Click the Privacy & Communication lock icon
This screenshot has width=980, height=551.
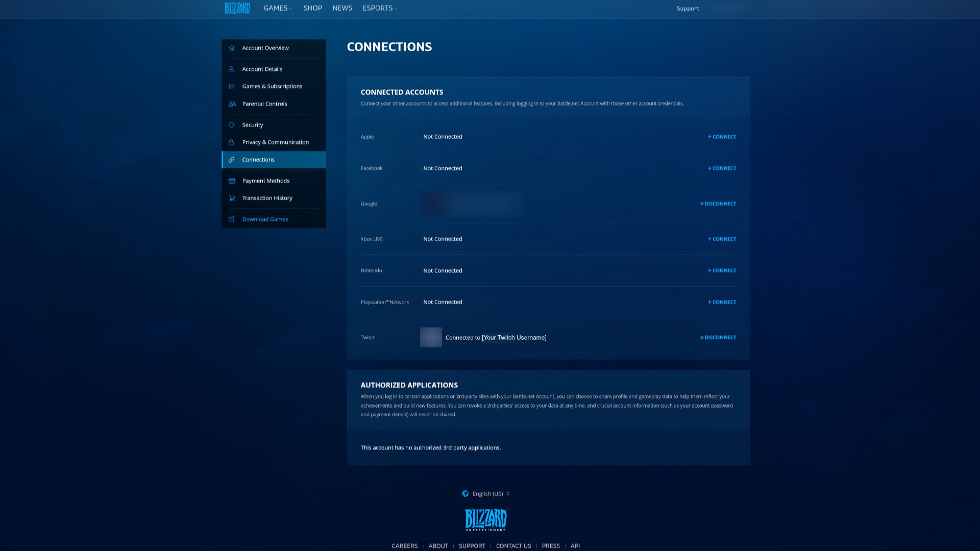click(232, 142)
